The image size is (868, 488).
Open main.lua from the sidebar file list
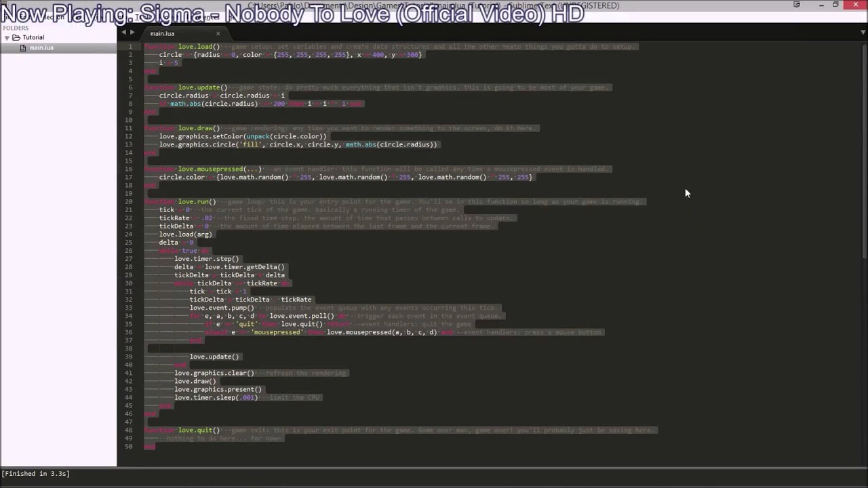pos(41,48)
